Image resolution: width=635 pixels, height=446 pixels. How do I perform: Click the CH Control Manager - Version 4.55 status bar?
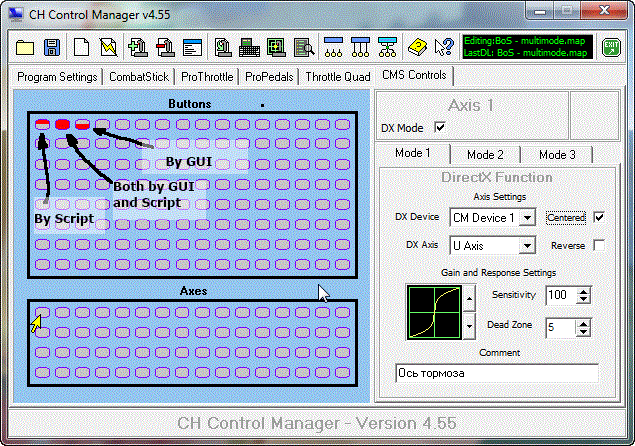point(317,423)
